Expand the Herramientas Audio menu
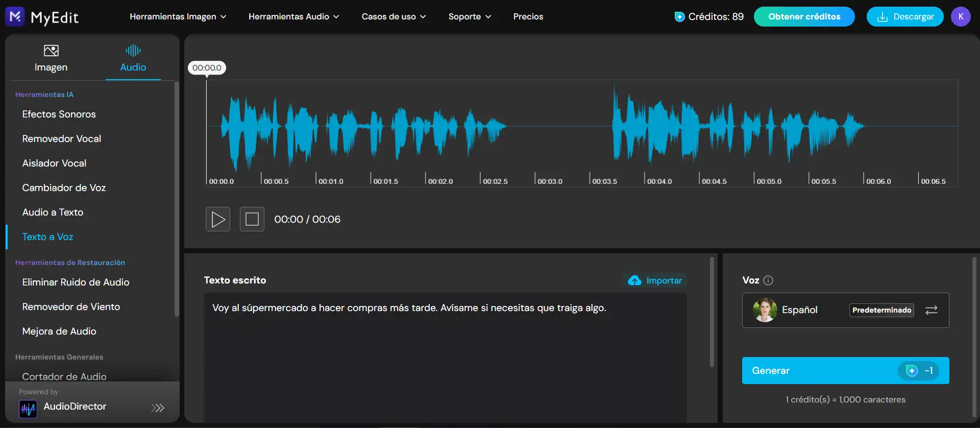This screenshot has height=428, width=980. pyautogui.click(x=294, y=17)
